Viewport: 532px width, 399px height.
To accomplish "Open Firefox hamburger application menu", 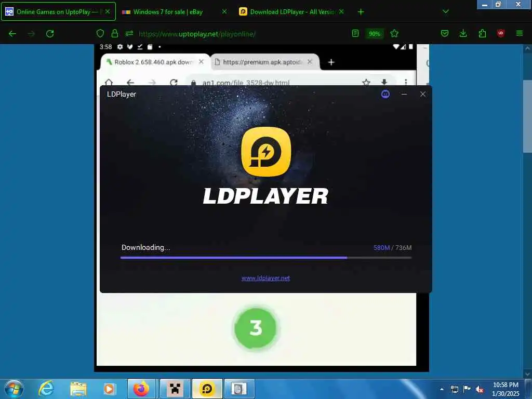I will point(519,33).
